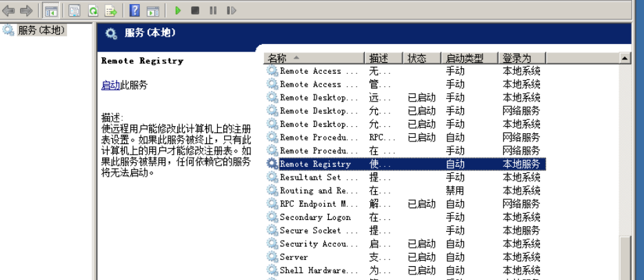Select 服务(本地) in the left tree
The image size is (644, 280).
click(41, 30)
